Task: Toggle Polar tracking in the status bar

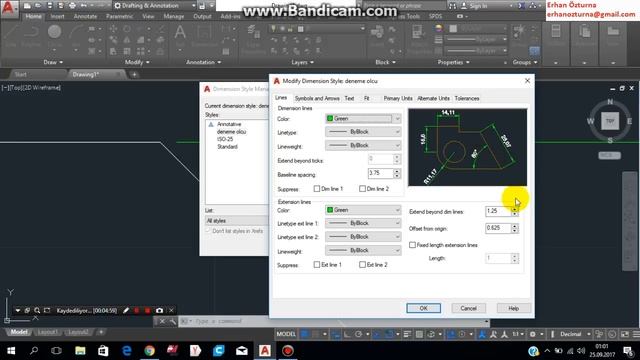Action: click(x=358, y=334)
